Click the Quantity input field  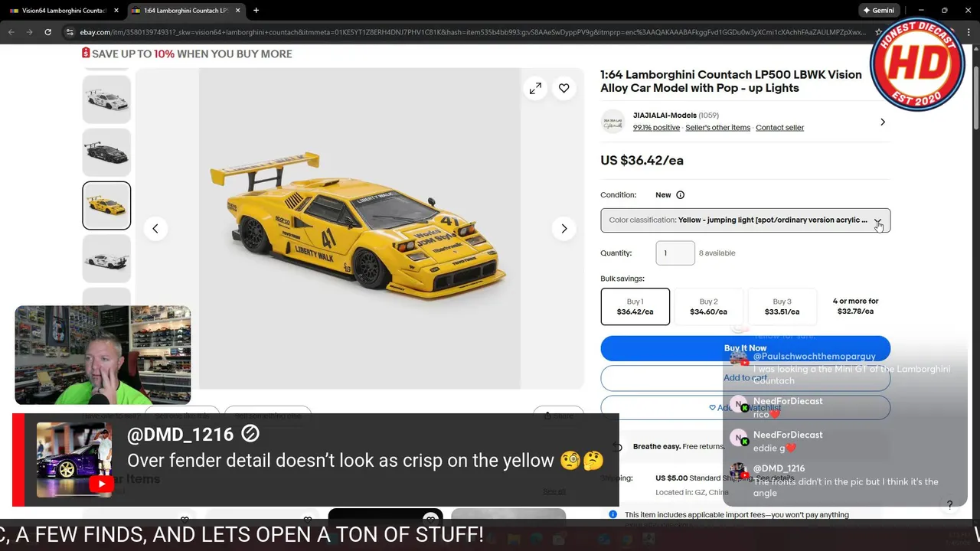tap(675, 253)
